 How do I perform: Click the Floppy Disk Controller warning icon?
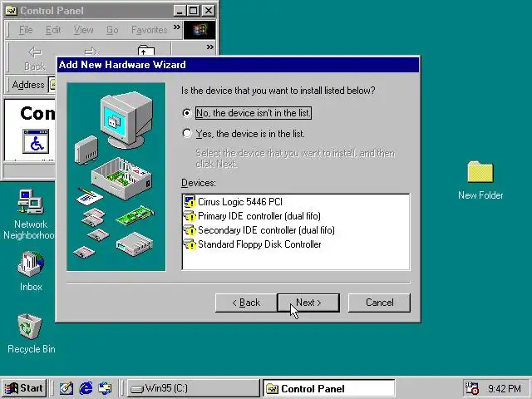(x=190, y=244)
